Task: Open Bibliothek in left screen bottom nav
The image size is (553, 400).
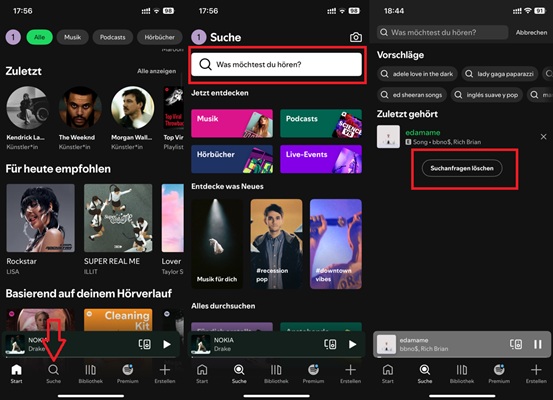Action: [x=91, y=374]
